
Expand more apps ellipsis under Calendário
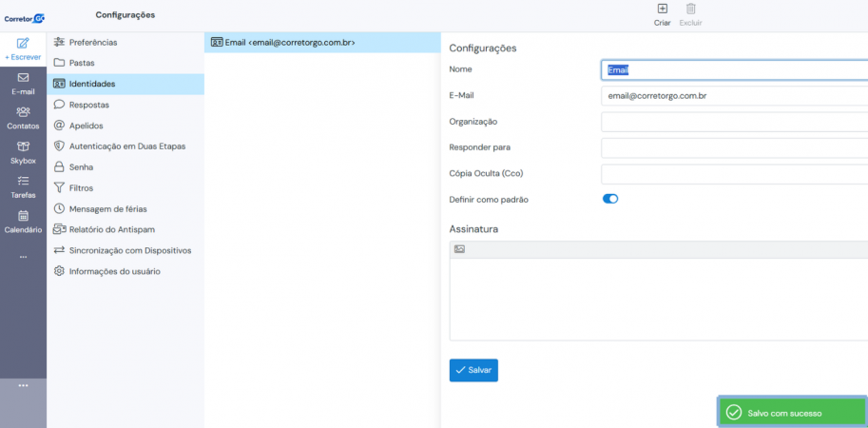(x=23, y=257)
